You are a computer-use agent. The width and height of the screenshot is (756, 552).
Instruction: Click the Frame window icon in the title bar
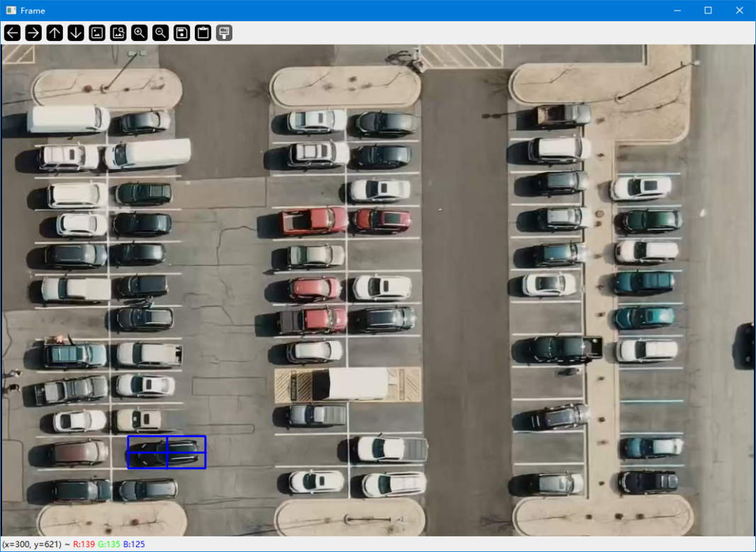11,10
